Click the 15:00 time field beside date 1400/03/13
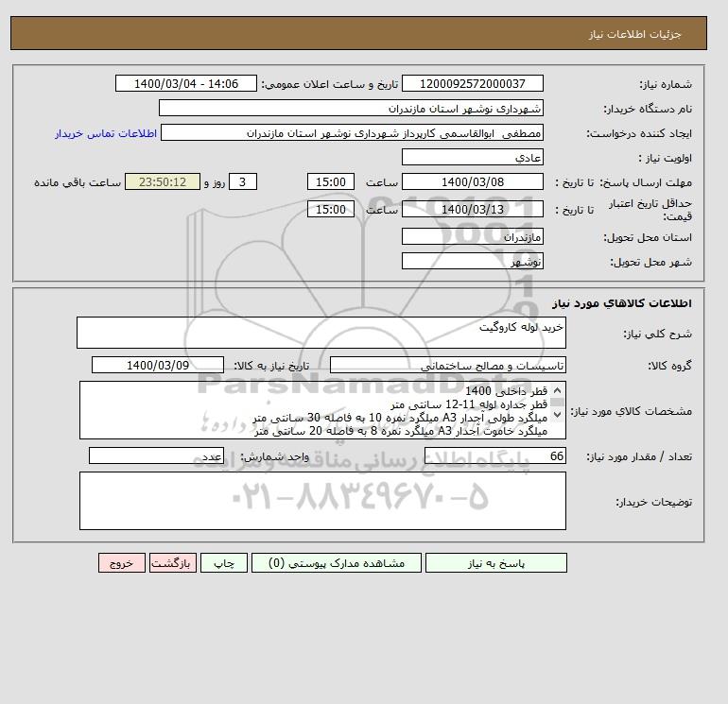728x704 pixels. point(331,210)
